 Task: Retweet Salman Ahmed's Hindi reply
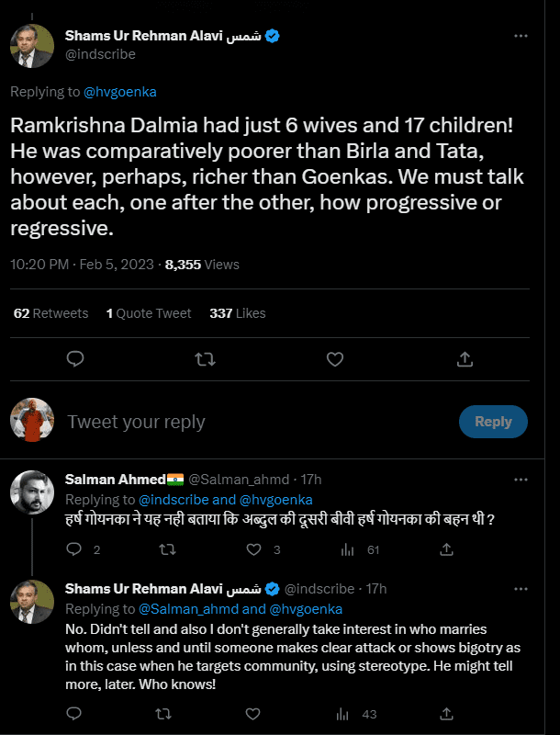tap(166, 549)
